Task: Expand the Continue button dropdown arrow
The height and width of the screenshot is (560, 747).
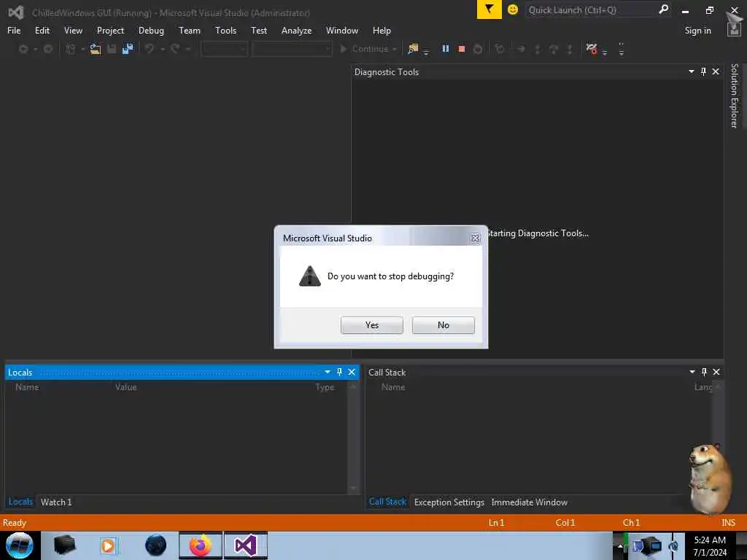Action: tap(395, 49)
